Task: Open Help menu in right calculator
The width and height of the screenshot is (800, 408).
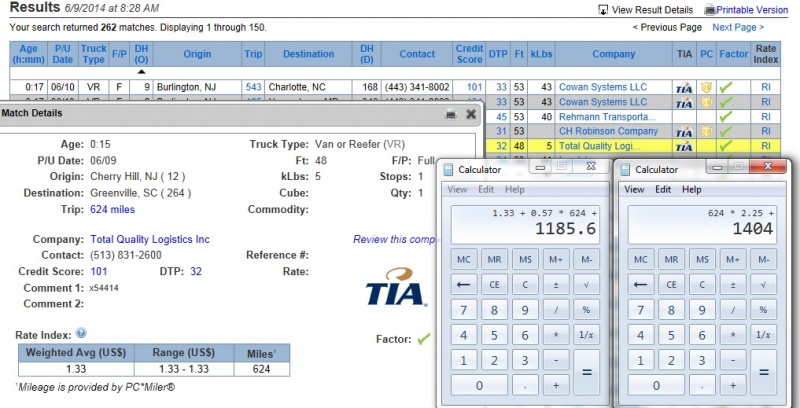Action: [x=691, y=189]
